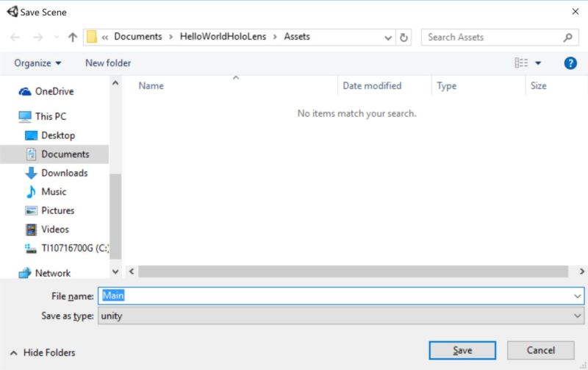Select the This PC computer icon
The height and width of the screenshot is (370, 588).
(25, 117)
